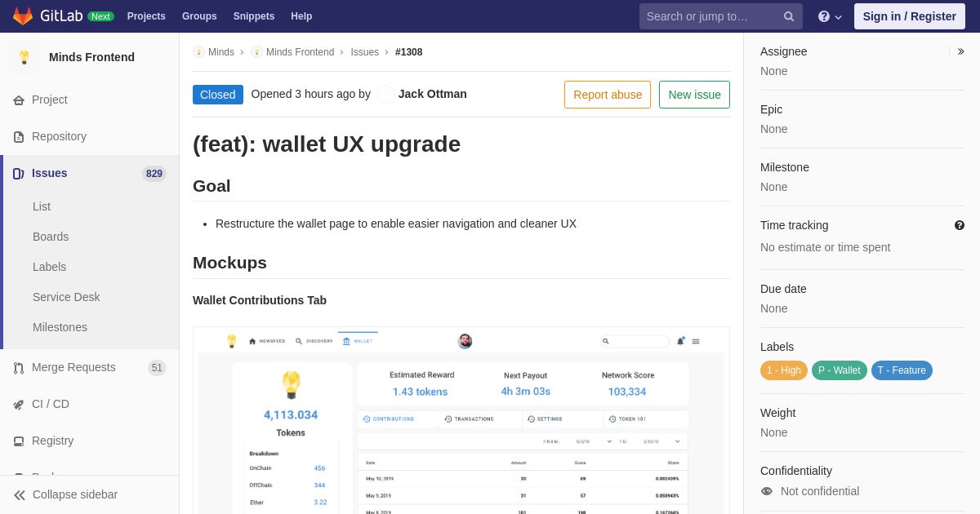This screenshot has width=980, height=514.
Task: Click the orange 1 - High label
Action: click(x=784, y=370)
